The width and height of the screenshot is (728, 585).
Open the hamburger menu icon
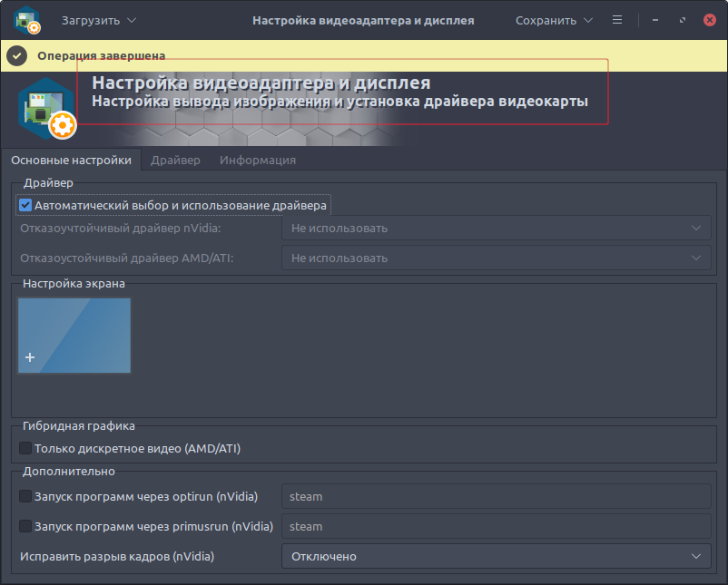617,20
